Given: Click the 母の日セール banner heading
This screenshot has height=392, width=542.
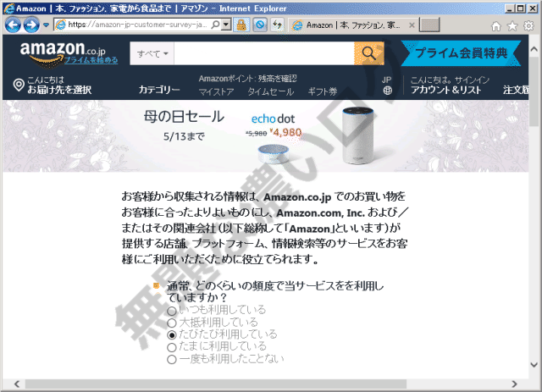Looking at the screenshot, I should tap(184, 117).
